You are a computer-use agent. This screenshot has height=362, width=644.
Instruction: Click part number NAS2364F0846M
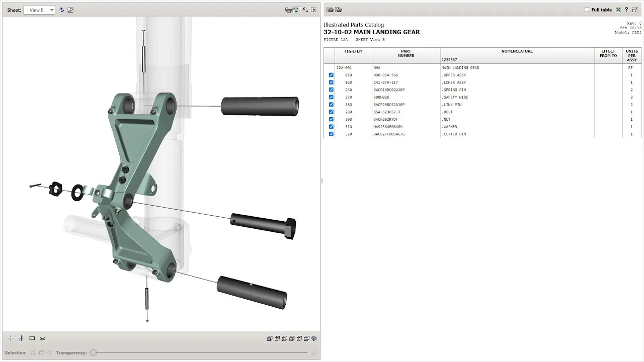388,127
